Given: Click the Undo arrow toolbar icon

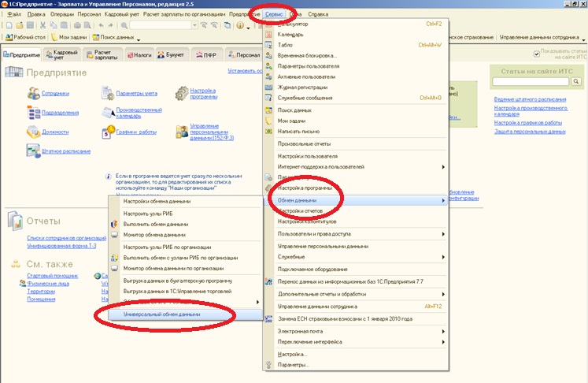Looking at the screenshot, I should click(x=101, y=25).
